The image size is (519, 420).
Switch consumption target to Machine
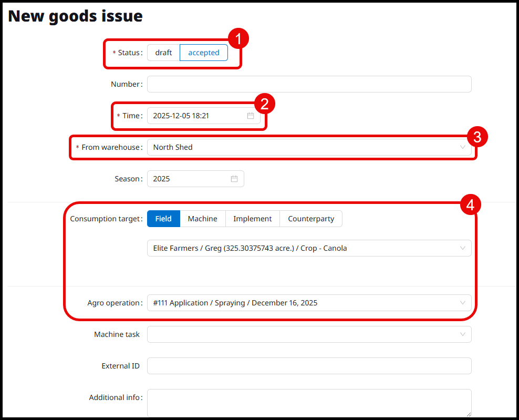click(202, 219)
